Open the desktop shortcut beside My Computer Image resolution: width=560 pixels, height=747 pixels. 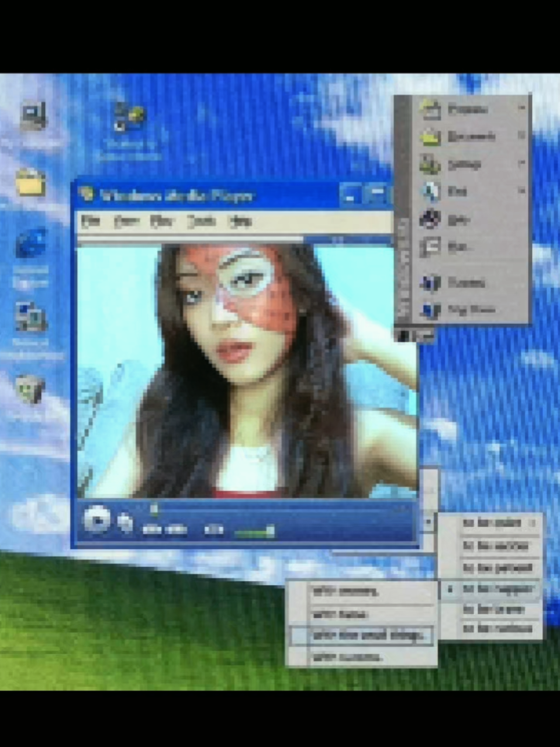(129, 118)
